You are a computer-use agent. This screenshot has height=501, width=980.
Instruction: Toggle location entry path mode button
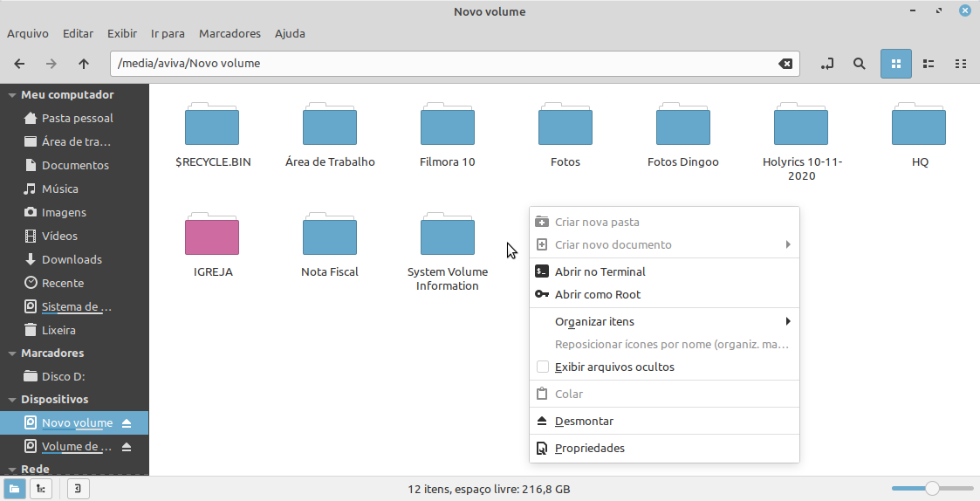click(827, 64)
